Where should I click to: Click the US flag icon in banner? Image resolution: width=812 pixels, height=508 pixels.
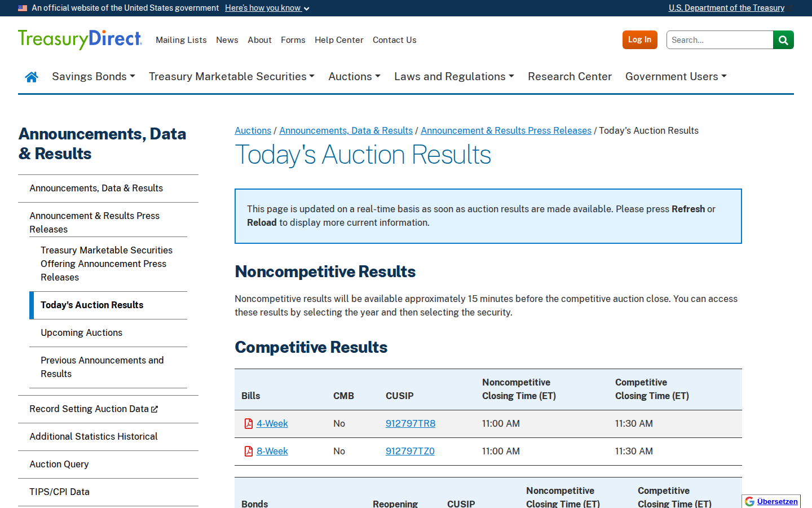click(23, 8)
